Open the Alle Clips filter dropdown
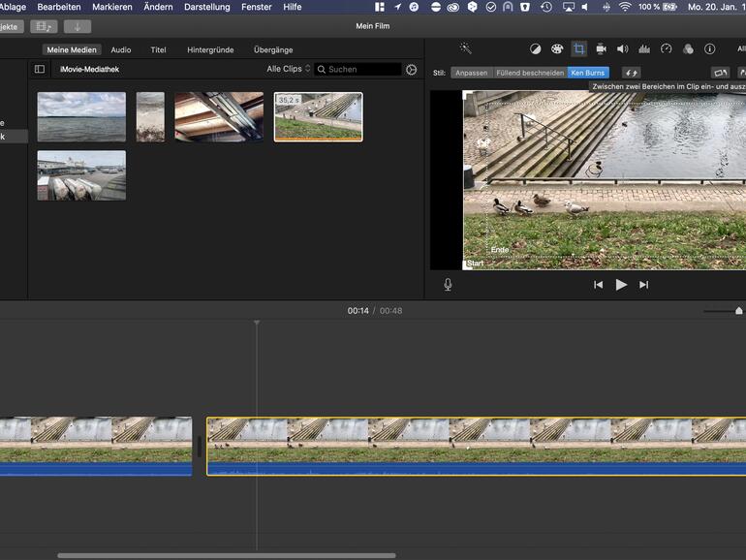This screenshot has height=560, width=746. click(x=289, y=70)
